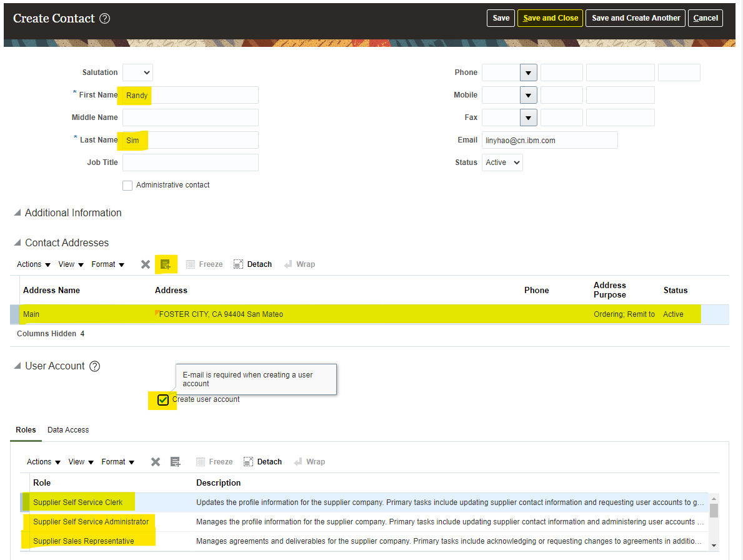Open the Status dropdown set to Active
This screenshot has width=743, height=560.
[502, 162]
